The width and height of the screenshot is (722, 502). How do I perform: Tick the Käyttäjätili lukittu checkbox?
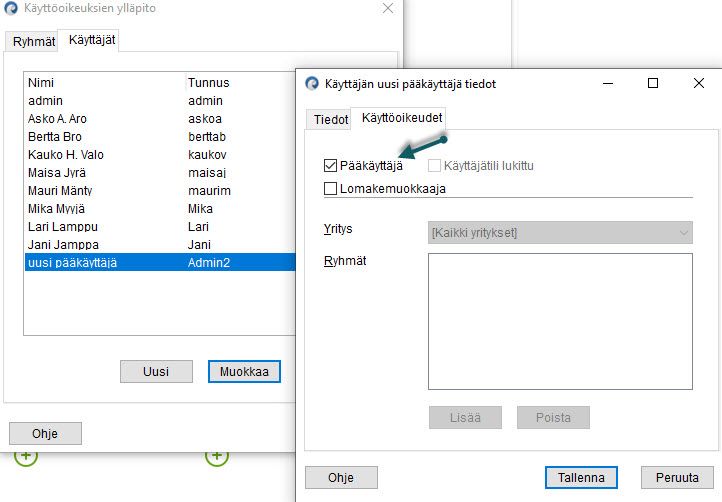(434, 165)
